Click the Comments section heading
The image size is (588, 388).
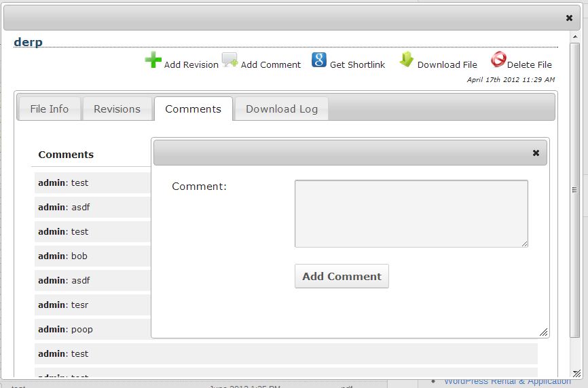pos(66,155)
